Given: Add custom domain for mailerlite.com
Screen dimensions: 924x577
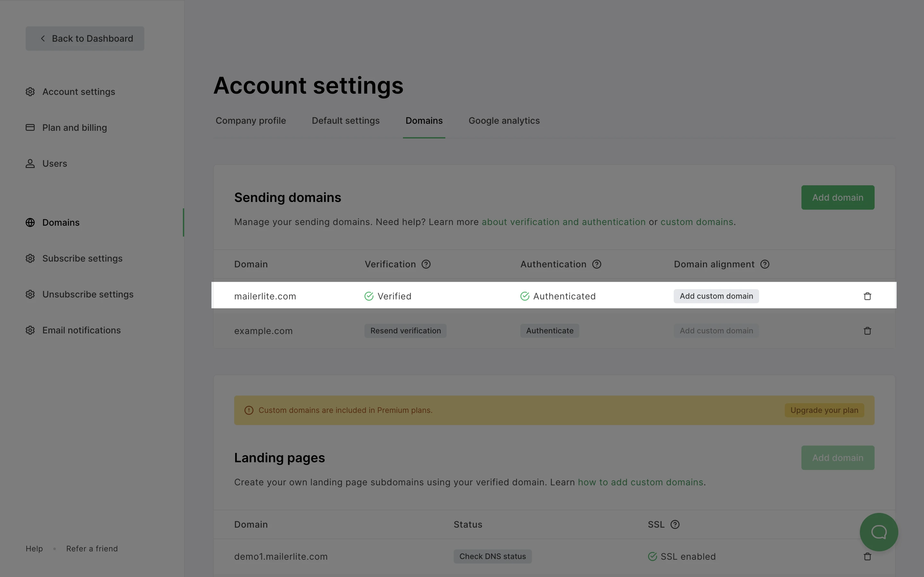Looking at the screenshot, I should click(716, 296).
